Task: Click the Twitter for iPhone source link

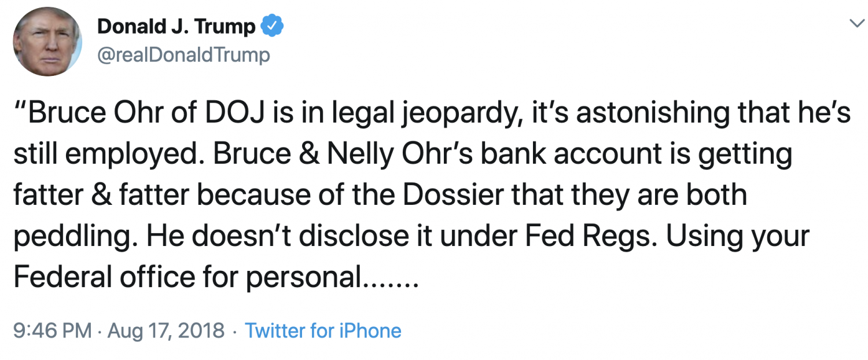Action: point(323,331)
